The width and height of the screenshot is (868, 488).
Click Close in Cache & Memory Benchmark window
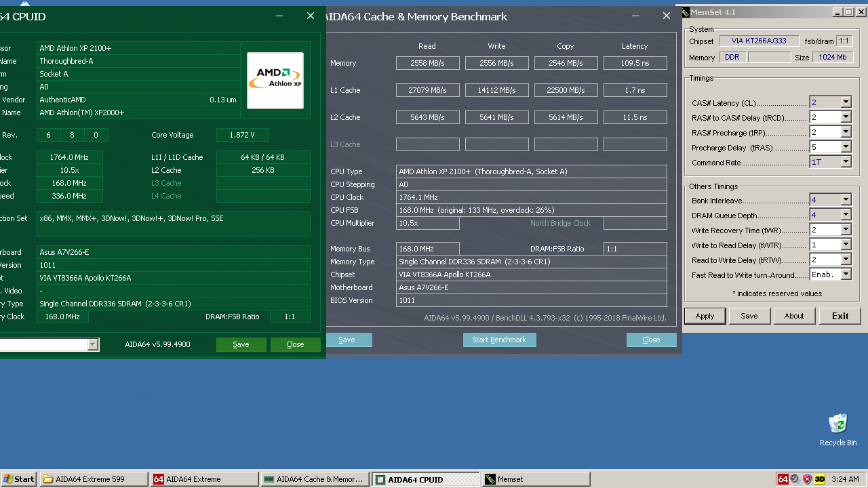pos(651,340)
